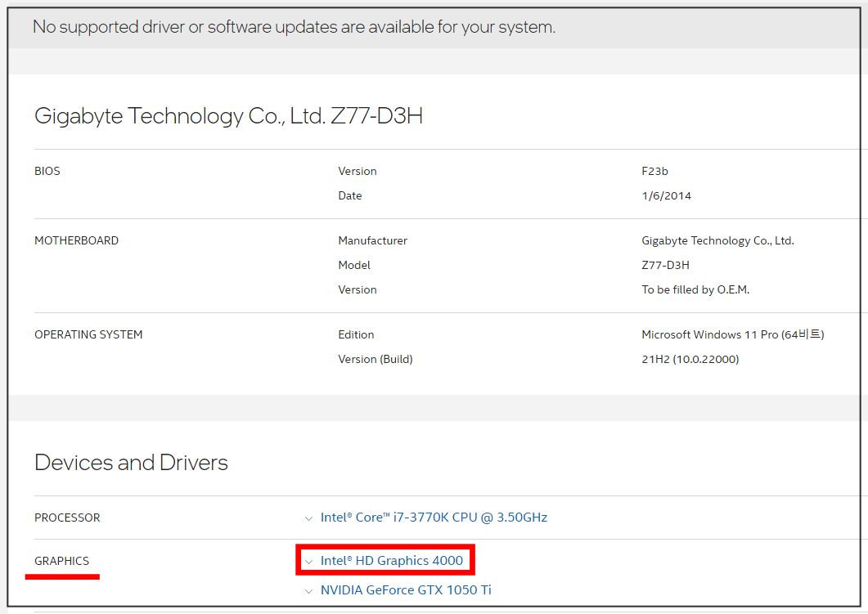Expand the Intel HD Graphics 4000 chevron

(308, 562)
